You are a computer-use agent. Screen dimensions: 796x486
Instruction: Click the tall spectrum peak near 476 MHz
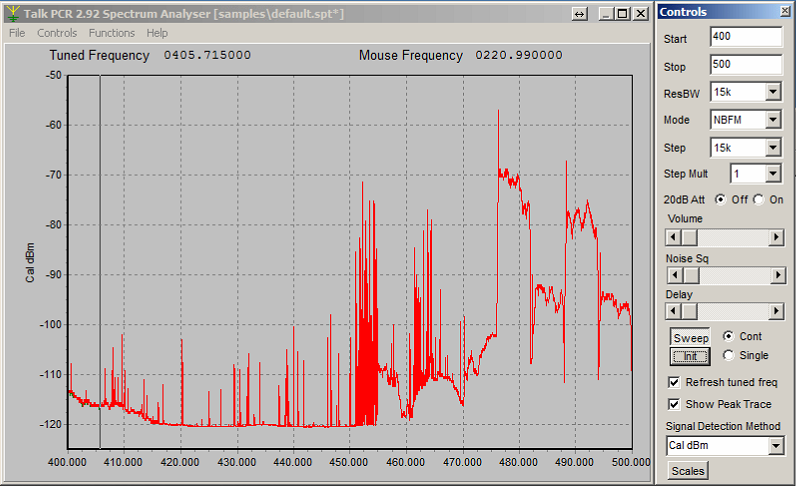tap(499, 142)
